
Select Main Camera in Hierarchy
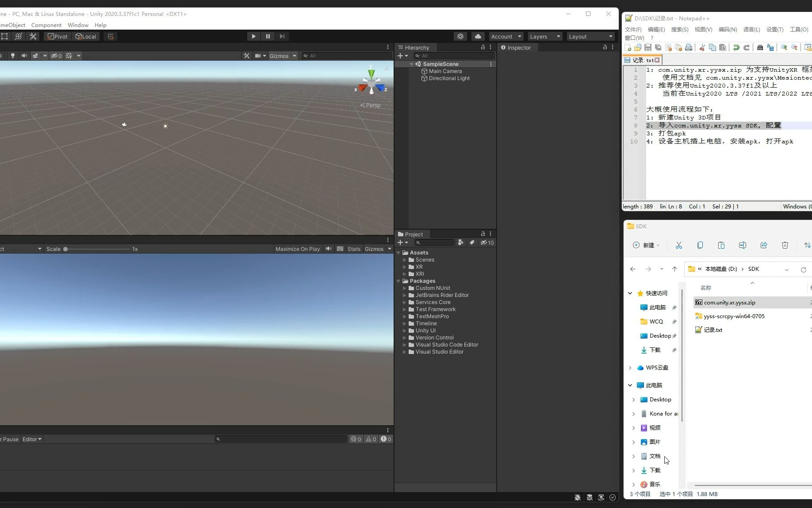(445, 71)
